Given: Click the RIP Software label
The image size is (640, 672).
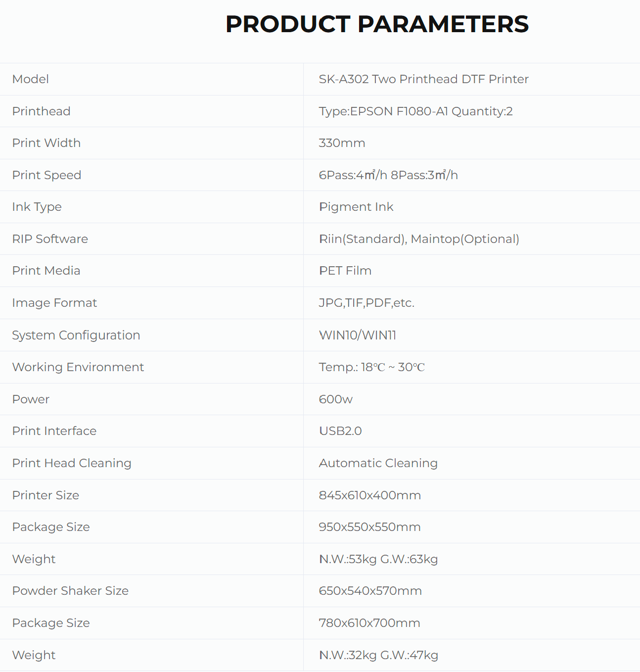Looking at the screenshot, I should pos(50,239).
